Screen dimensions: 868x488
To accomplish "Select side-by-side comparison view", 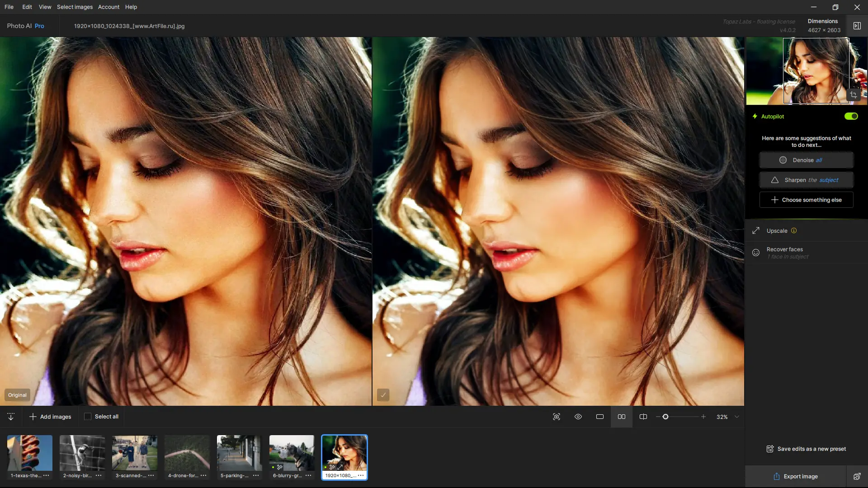I will pyautogui.click(x=622, y=417).
